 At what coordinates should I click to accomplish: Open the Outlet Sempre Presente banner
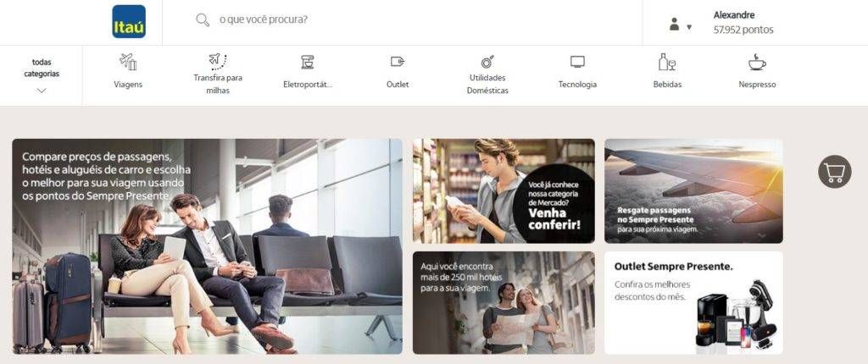[693, 302]
